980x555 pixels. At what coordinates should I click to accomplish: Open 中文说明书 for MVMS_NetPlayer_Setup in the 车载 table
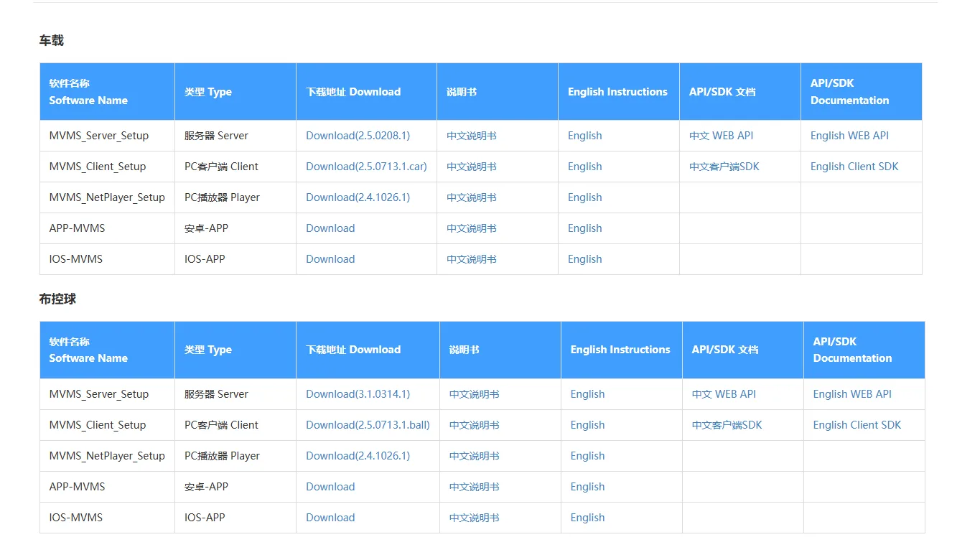click(472, 197)
